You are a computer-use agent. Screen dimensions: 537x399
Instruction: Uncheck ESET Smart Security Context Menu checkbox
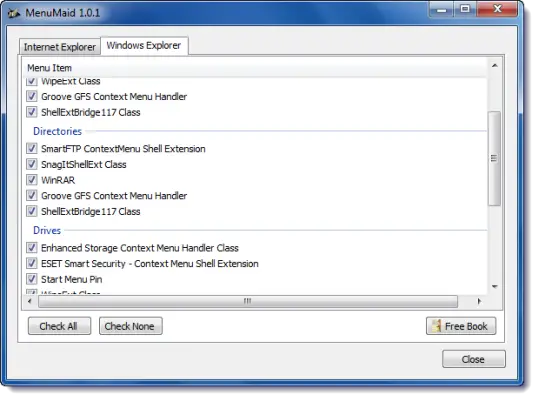coord(32,263)
